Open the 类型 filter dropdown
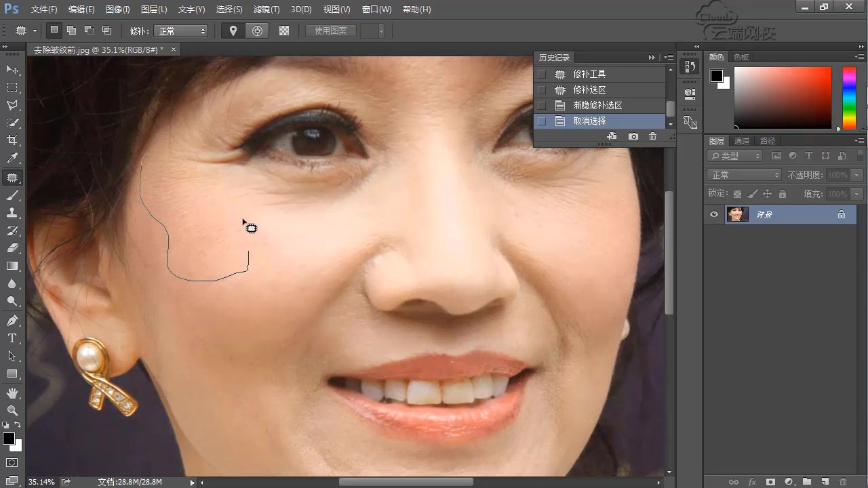868x488 pixels. pos(735,156)
